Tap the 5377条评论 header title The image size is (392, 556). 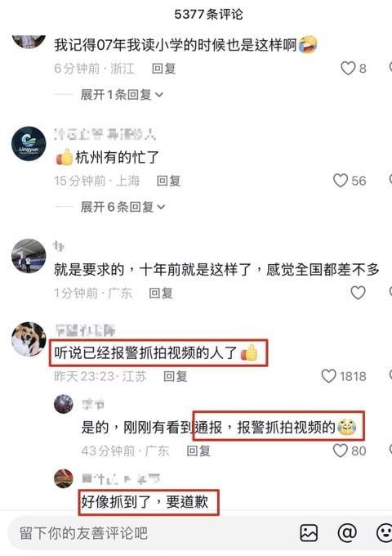[x=208, y=14]
